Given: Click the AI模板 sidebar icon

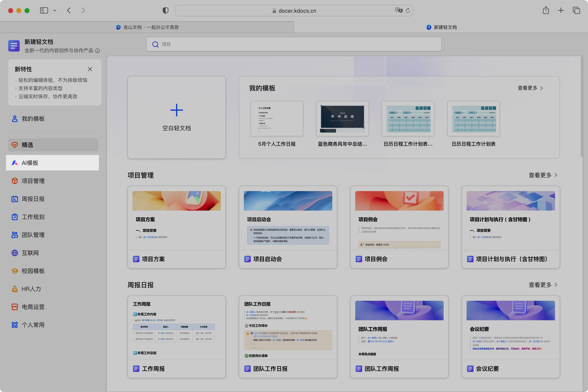Looking at the screenshot, I should tap(15, 163).
